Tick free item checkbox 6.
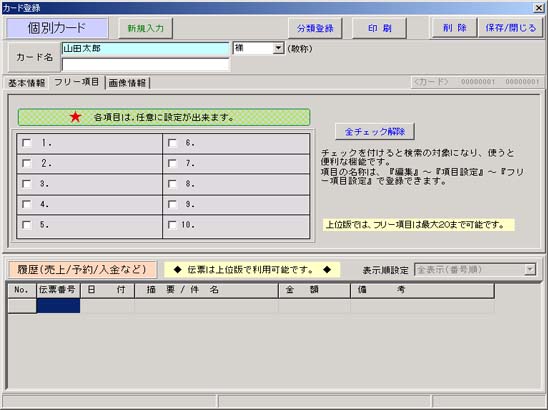Viewport: 548px width, 410px height. [x=172, y=143]
